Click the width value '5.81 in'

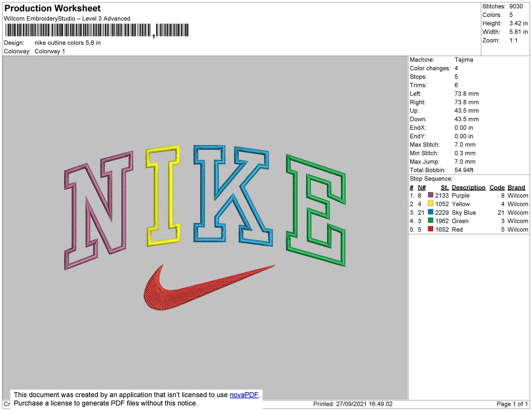[519, 32]
